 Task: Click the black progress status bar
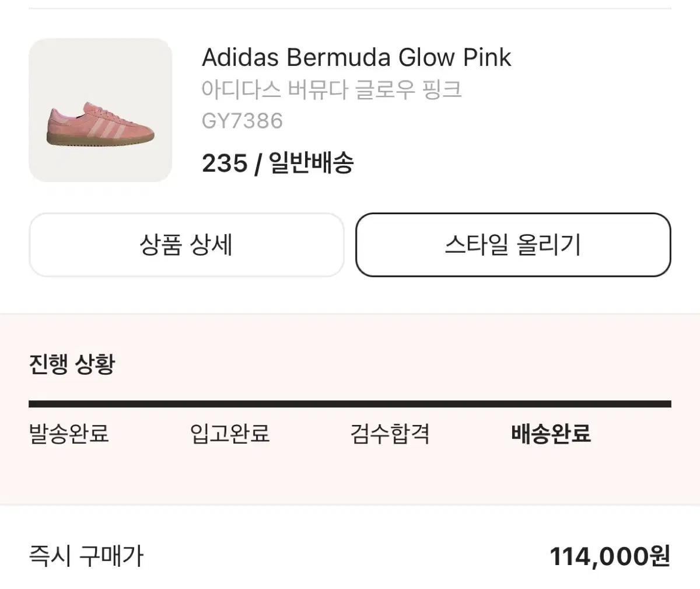[350, 404]
